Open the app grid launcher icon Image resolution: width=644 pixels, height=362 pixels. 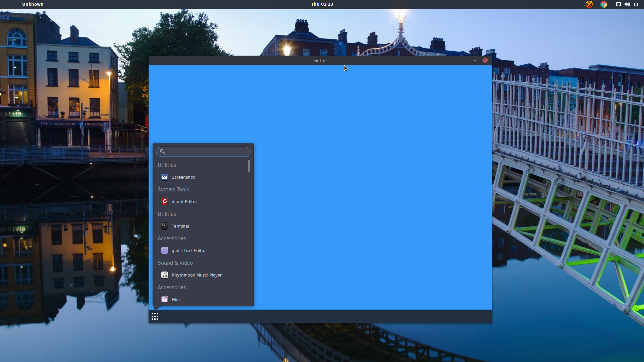pos(155,316)
